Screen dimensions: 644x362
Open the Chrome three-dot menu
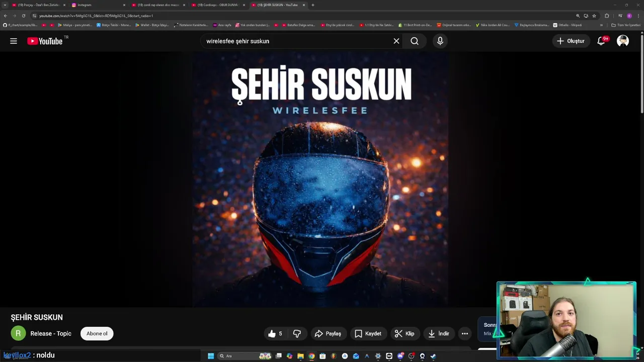point(638,16)
